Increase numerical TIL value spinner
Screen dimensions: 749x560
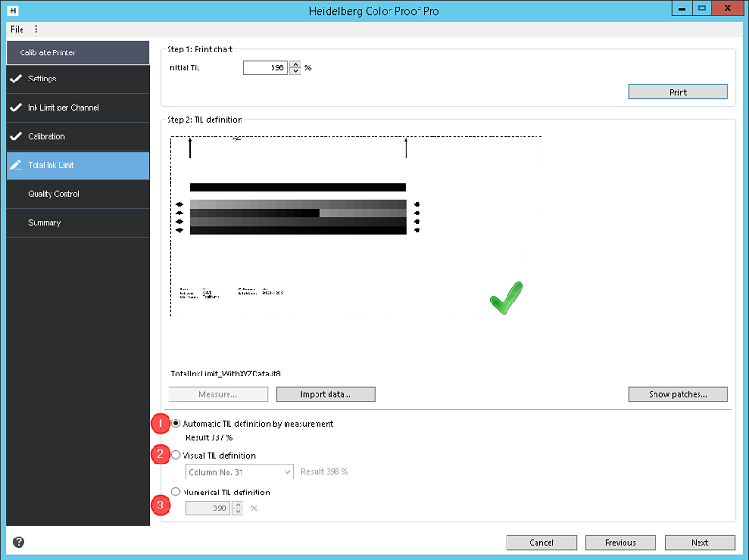pyautogui.click(x=238, y=505)
